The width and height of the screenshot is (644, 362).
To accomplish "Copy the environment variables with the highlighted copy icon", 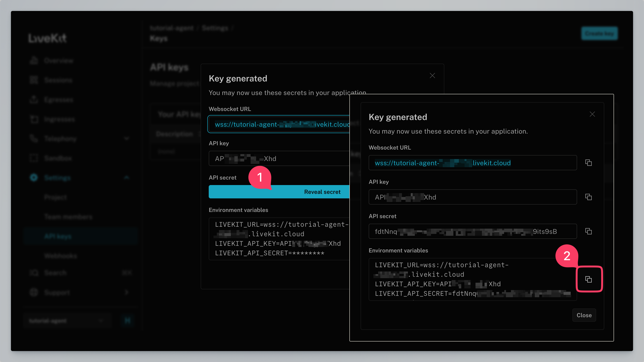I will (588, 279).
